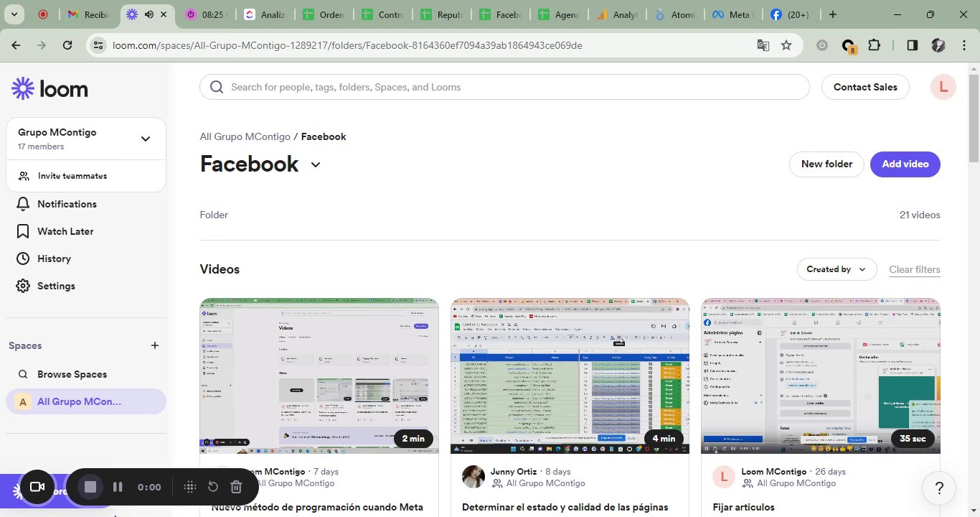
Task: Bookmark this page with the star icon
Action: pyautogui.click(x=786, y=45)
